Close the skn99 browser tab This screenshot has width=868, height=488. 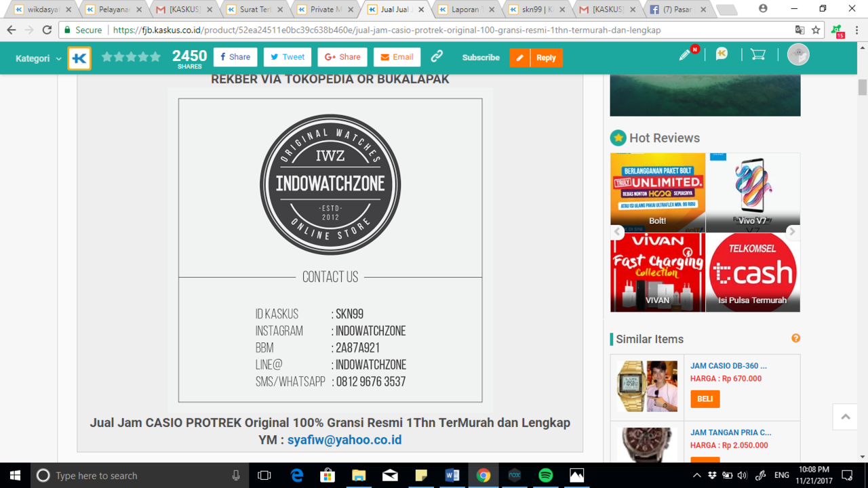click(561, 9)
